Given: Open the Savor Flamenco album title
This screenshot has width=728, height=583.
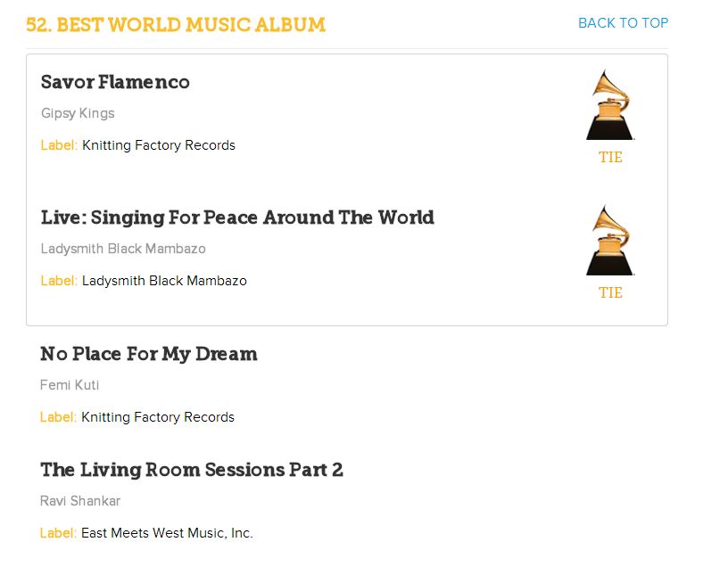Looking at the screenshot, I should coord(115,82).
